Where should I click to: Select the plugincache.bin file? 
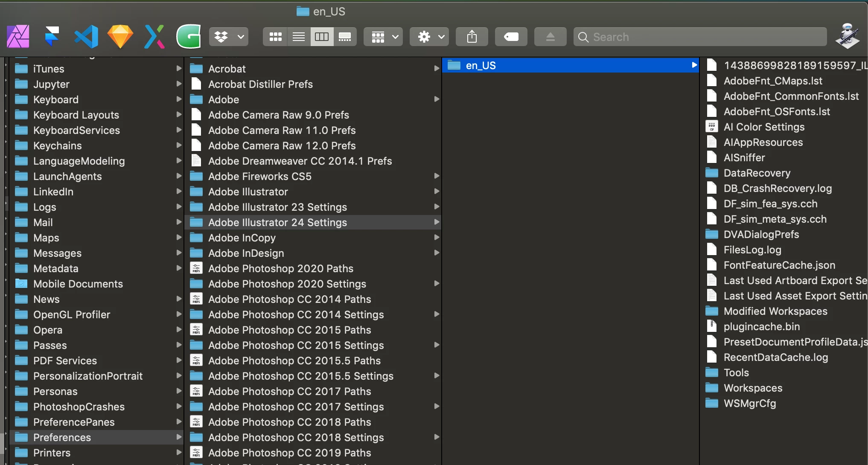[761, 326]
